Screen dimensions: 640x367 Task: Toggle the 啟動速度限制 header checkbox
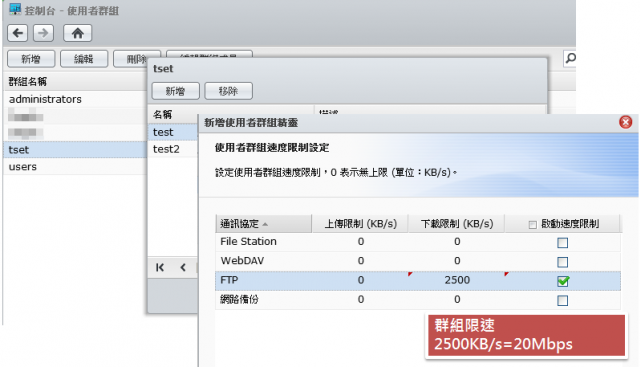click(x=532, y=225)
